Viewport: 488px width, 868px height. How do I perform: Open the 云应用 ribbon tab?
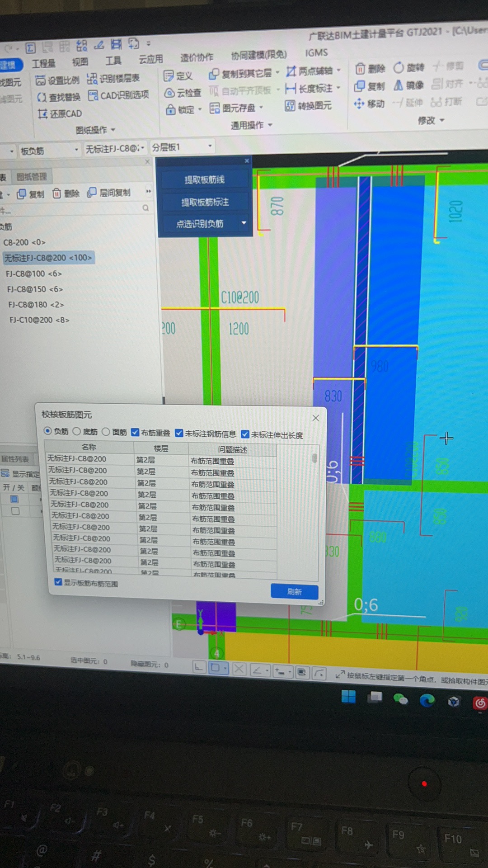pos(150,59)
